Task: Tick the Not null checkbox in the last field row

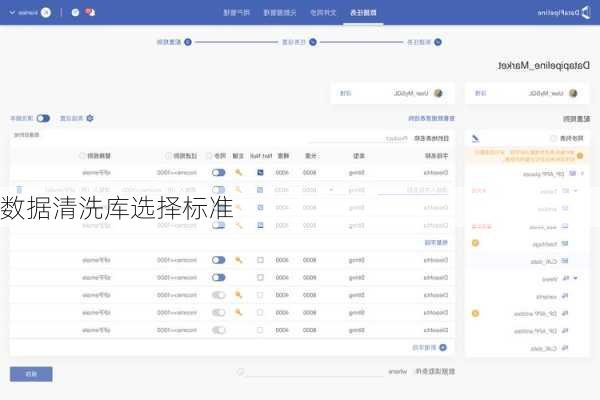Action: pyautogui.click(x=260, y=330)
